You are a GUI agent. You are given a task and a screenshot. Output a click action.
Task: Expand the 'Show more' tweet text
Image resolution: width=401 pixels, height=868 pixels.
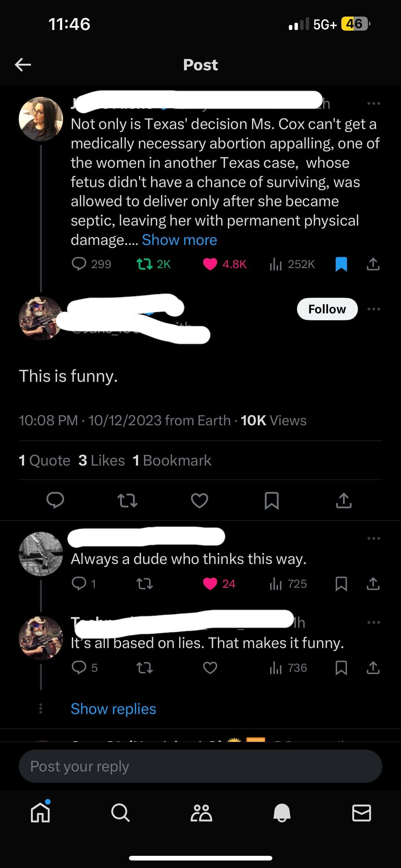tap(180, 240)
